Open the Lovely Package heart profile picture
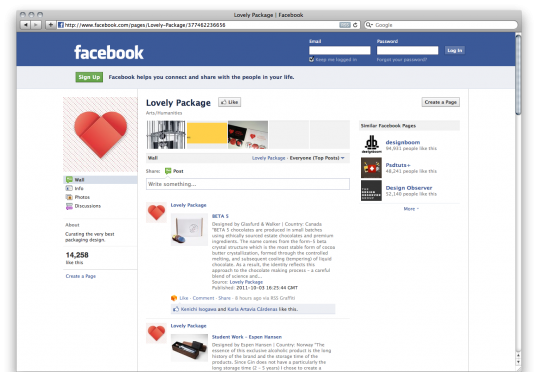The height and width of the screenshot is (372, 538). point(100,135)
